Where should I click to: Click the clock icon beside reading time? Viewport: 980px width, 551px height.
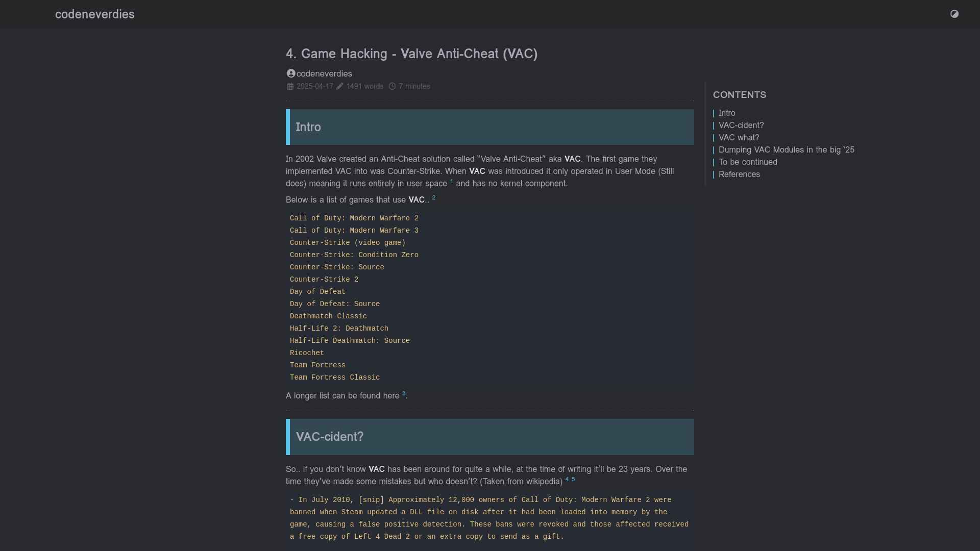392,86
